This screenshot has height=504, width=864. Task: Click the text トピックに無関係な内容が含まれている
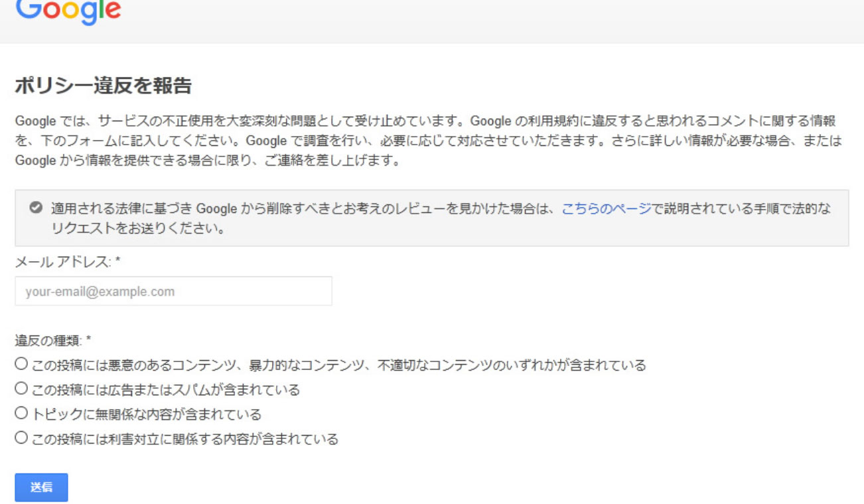(147, 414)
